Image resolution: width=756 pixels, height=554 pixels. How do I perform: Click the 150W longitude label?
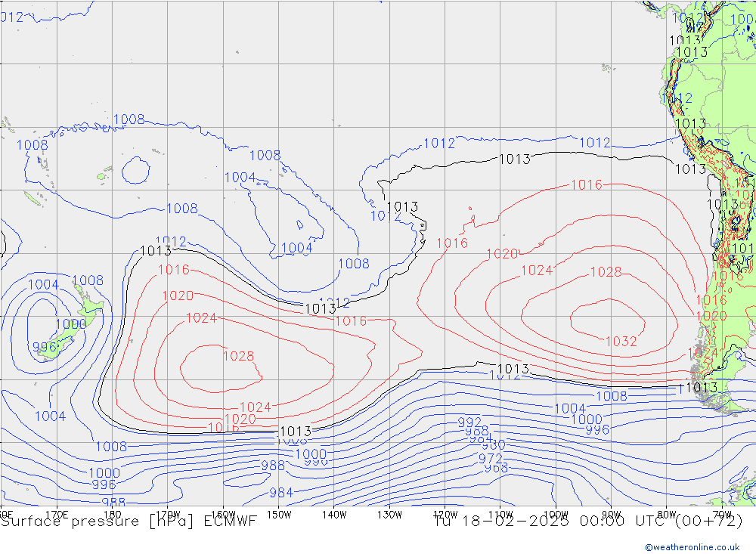(279, 515)
